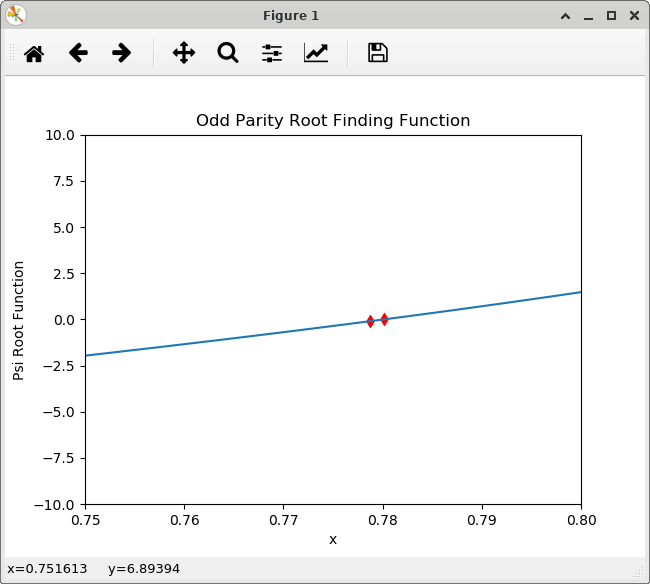Viewport: 650px width, 584px height.
Task: Click the 'x' x-axis label below the plot
Action: [x=333, y=540]
